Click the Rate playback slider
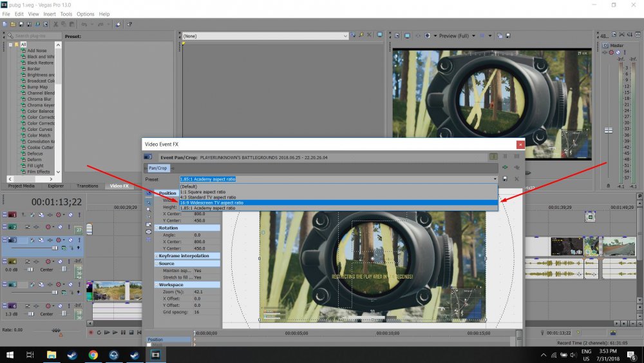This screenshot has width=644, height=363. (56, 330)
